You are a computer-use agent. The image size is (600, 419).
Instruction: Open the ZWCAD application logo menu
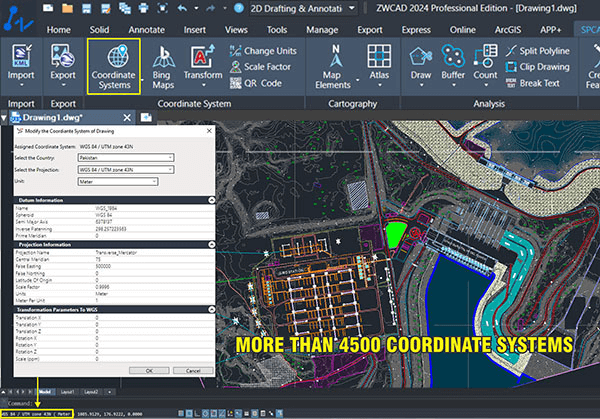(x=18, y=18)
